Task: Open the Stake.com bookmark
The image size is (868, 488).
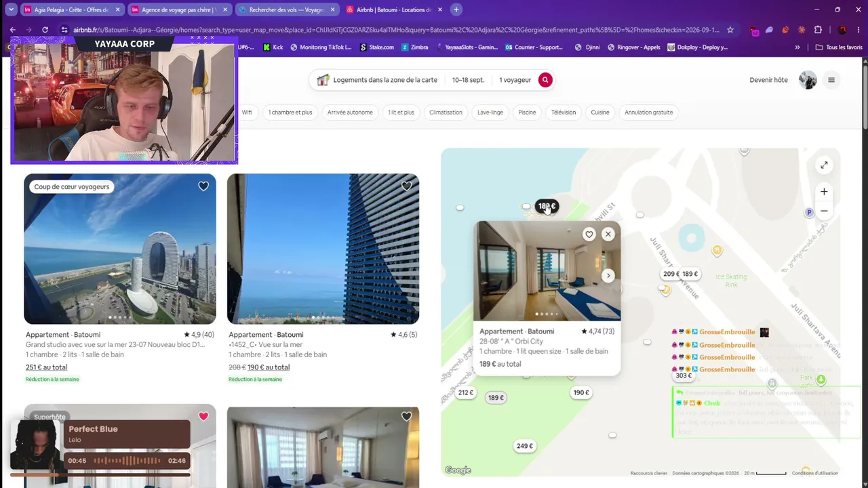Action: click(x=376, y=47)
